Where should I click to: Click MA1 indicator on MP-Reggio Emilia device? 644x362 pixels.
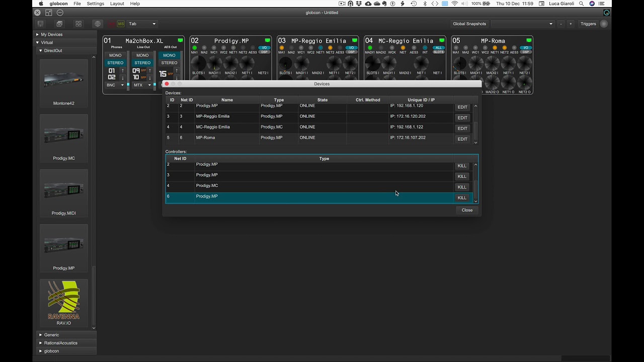[x=282, y=48]
